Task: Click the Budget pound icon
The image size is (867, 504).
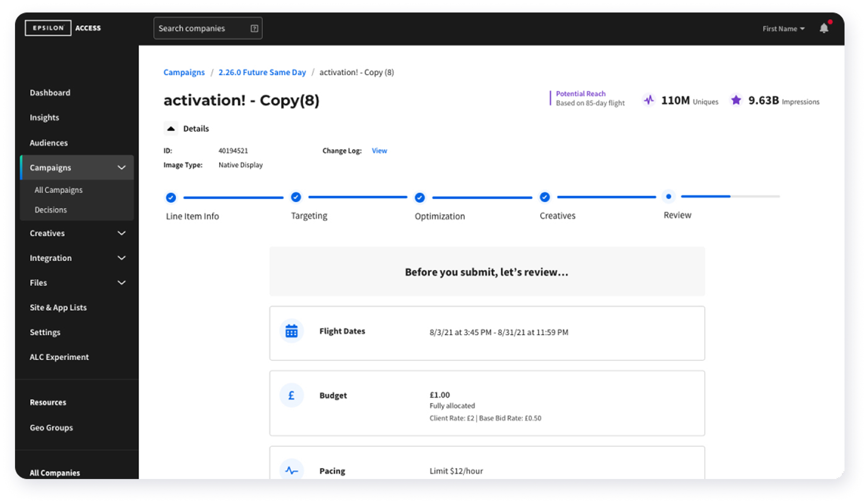Action: (x=291, y=395)
